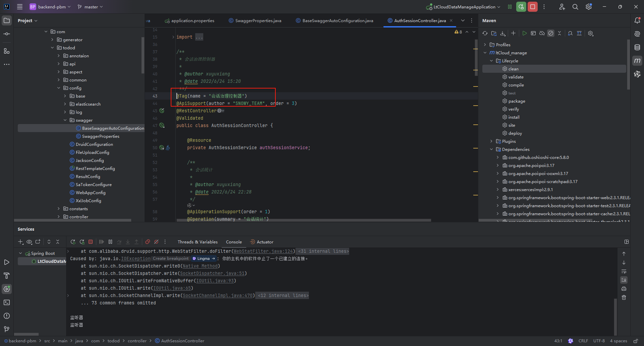644x346 pixels.
Task: Toggle Maven offline mode
Action: click(x=542, y=33)
